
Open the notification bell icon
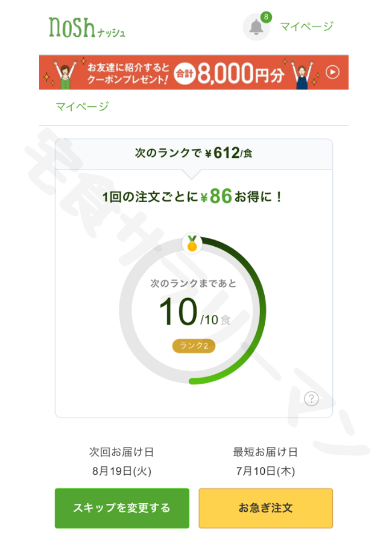[256, 27]
